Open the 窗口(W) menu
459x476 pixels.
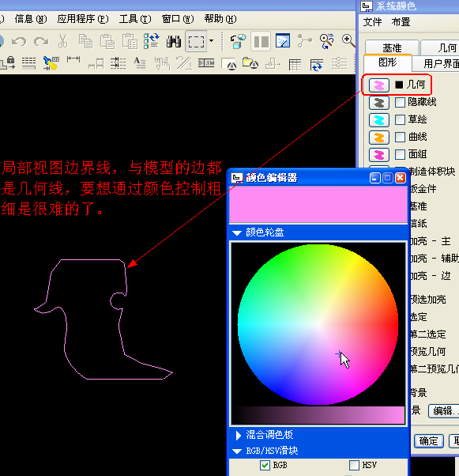point(178,19)
